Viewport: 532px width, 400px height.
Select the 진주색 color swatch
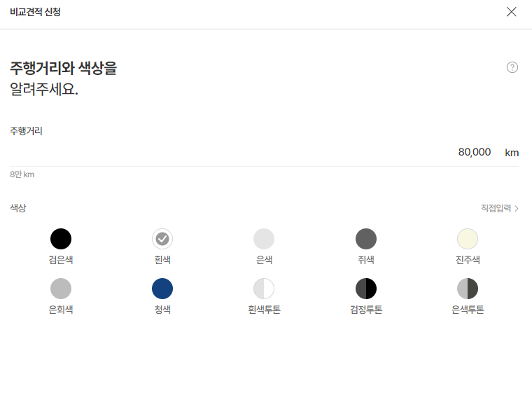pos(468,239)
